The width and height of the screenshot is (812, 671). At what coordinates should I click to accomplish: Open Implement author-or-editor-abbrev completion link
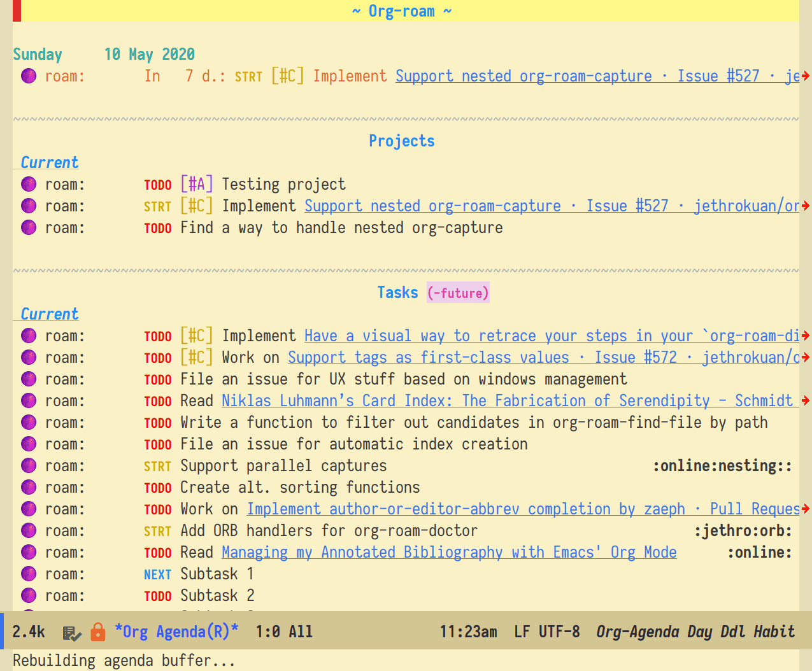tap(523, 509)
